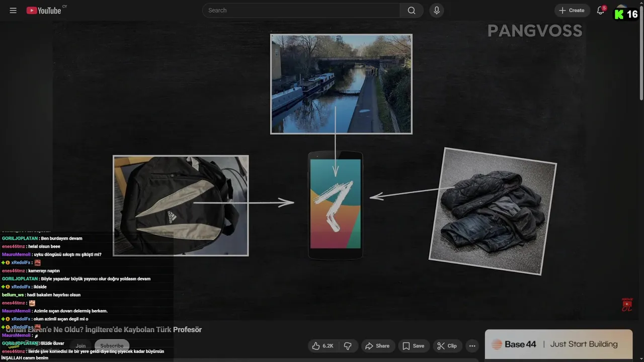
Task: Click the video title about Orhan Eken
Action: point(104,330)
